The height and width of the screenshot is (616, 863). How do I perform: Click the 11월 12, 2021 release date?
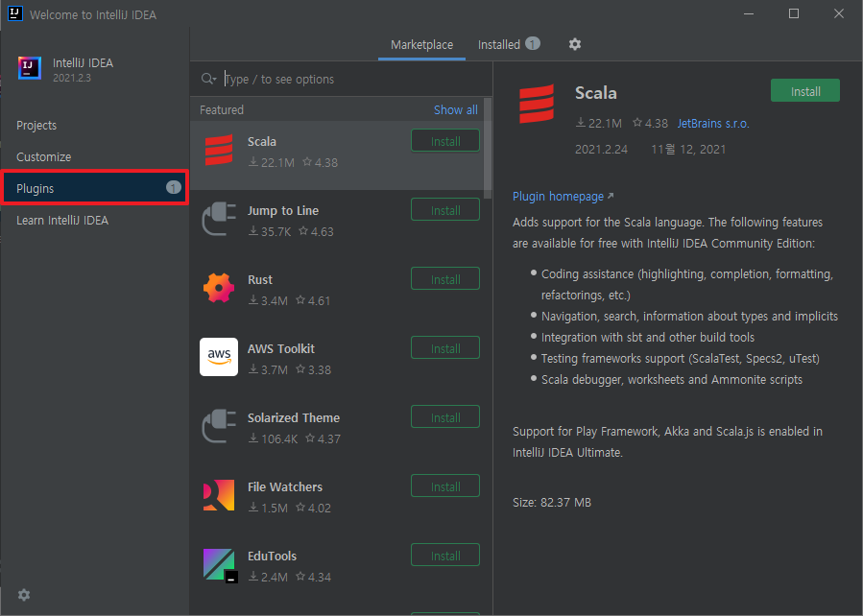pyautogui.click(x=688, y=149)
